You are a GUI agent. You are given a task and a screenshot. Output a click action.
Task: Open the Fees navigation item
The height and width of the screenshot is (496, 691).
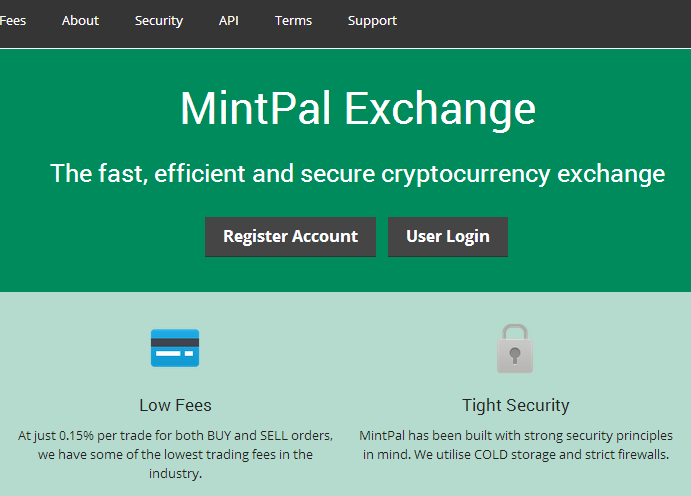point(13,20)
